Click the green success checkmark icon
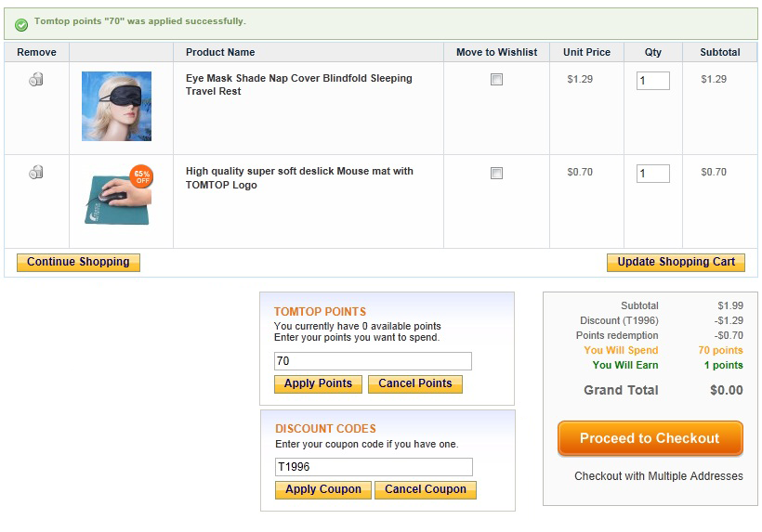This screenshot has height=532, width=762. [21, 24]
